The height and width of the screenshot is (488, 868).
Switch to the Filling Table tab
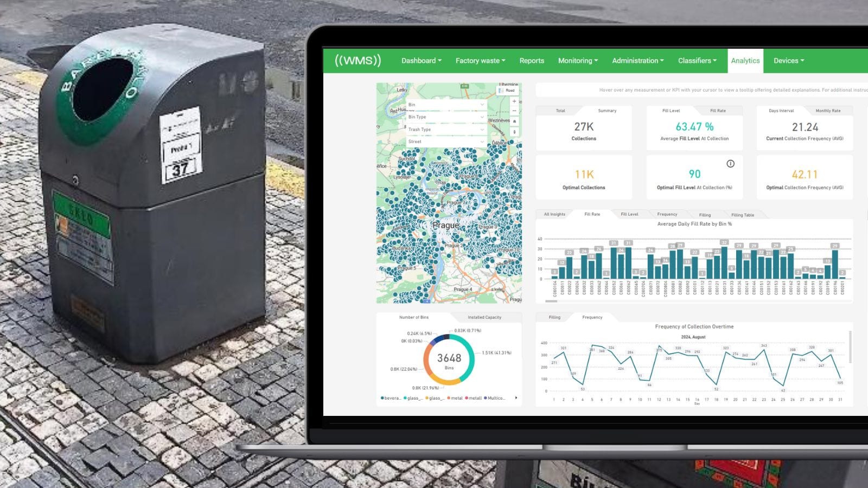pyautogui.click(x=742, y=215)
